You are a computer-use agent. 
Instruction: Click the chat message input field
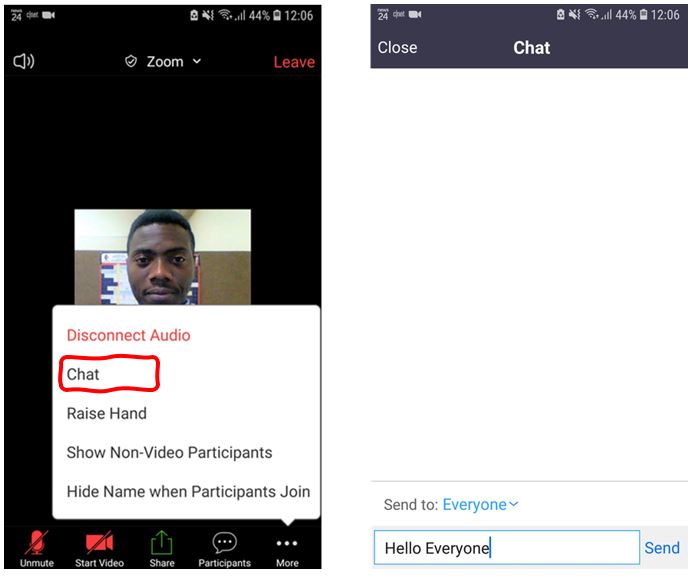[506, 548]
